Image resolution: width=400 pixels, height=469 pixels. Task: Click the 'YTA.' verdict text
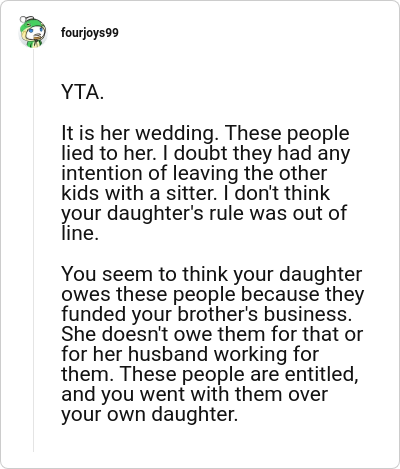pos(82,92)
